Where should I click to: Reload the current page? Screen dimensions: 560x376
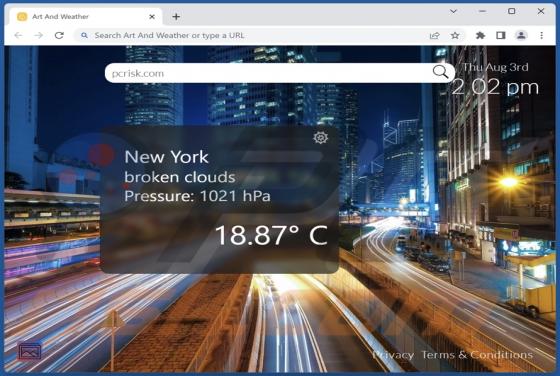click(59, 35)
